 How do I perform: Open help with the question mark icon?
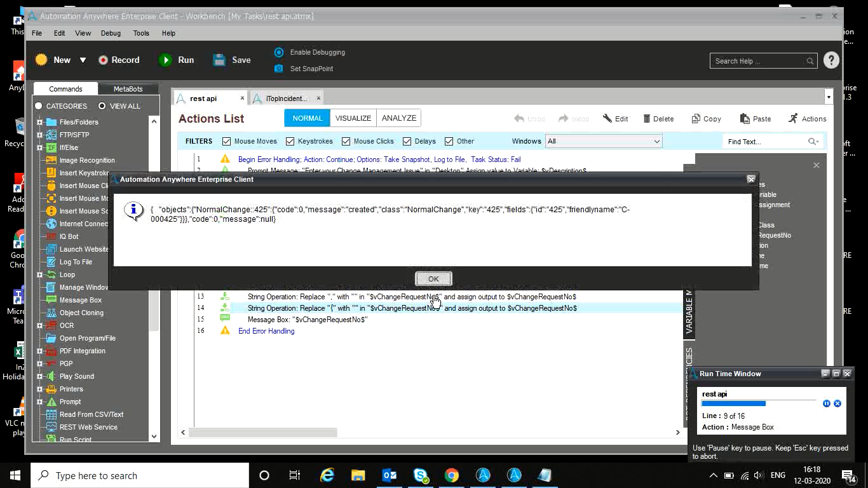[831, 60]
